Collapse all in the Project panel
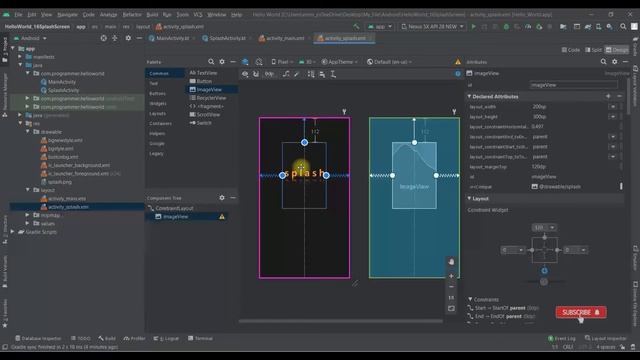This screenshot has width=640, height=360. (x=115, y=38)
